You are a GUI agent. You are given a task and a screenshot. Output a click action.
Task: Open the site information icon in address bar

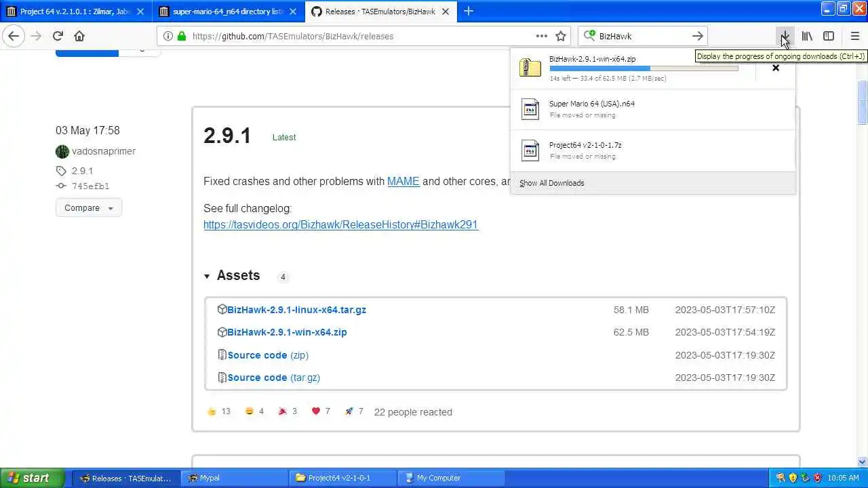click(x=168, y=36)
